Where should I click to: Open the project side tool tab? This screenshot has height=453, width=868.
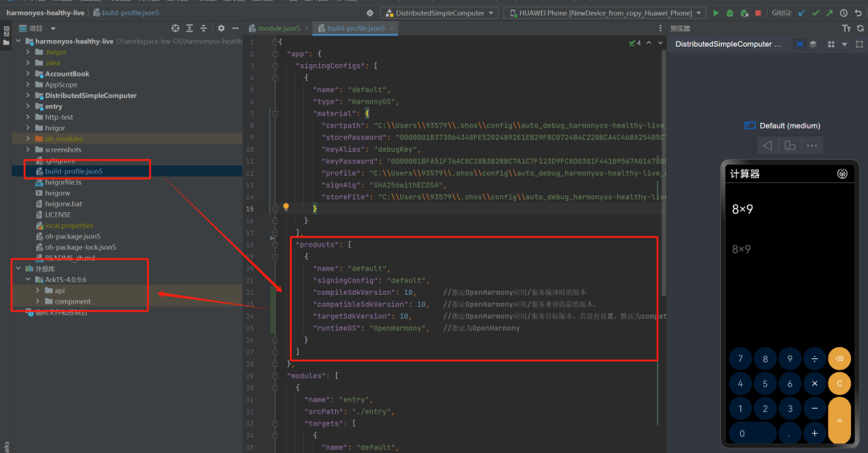6,35
